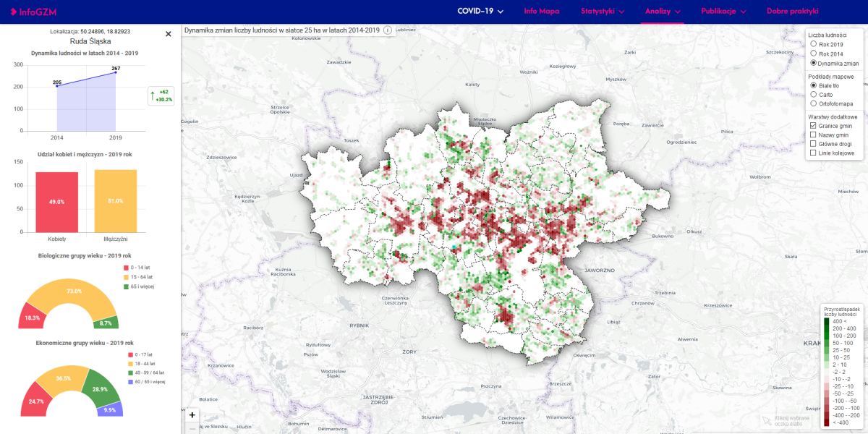Viewport: 868px width, 434px height.
Task: Expand the COVID-19 dropdown menu
Action: click(480, 12)
